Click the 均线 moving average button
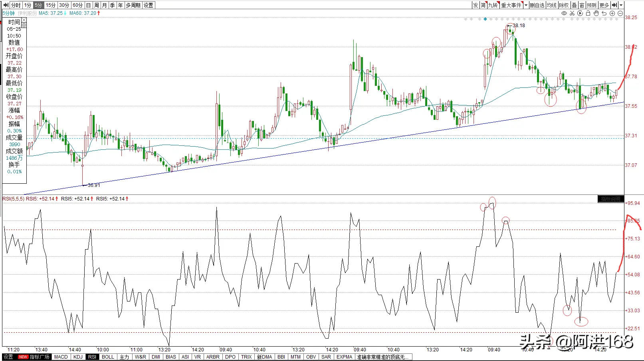644x361 pixels. (x=551, y=5)
